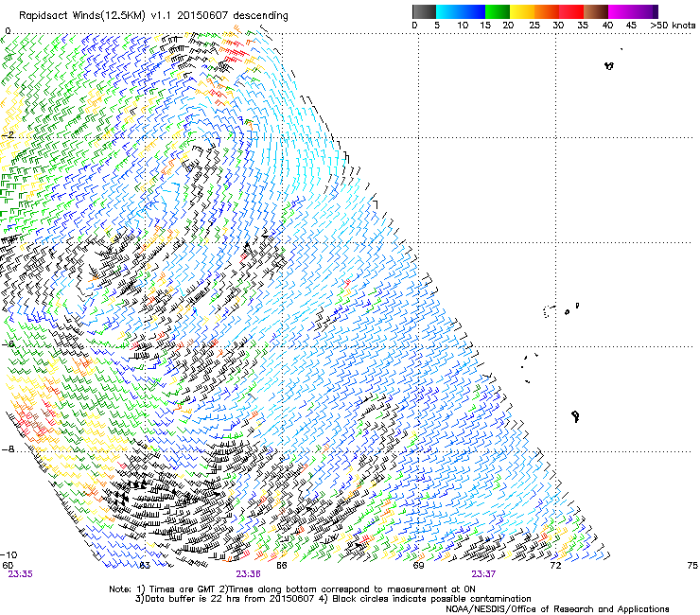Click the '35' label under the color legend
The width and height of the screenshot is (700, 615).
click(583, 26)
